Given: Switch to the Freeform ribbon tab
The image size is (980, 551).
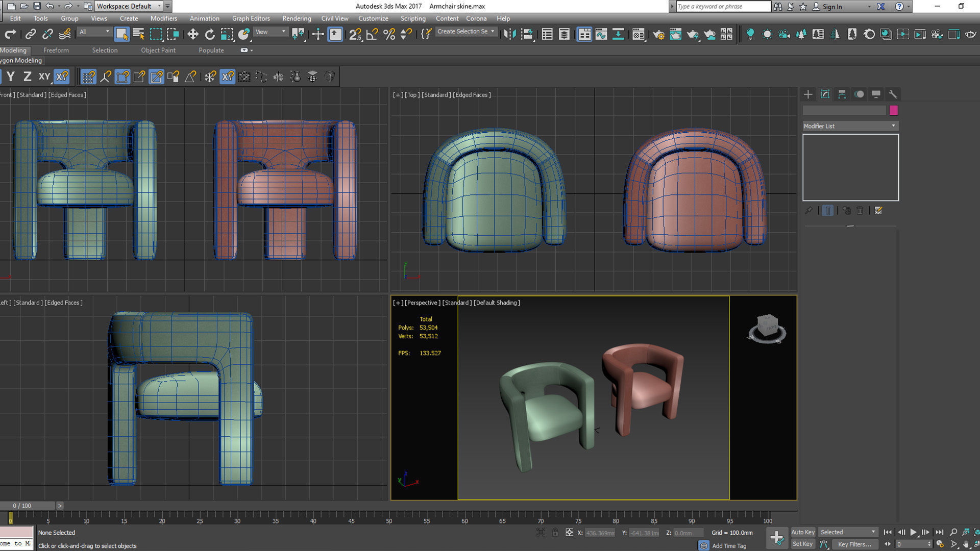Looking at the screenshot, I should 56,51.
